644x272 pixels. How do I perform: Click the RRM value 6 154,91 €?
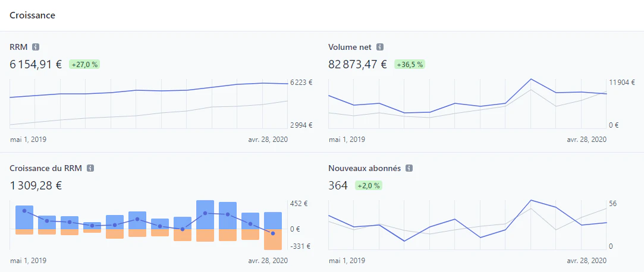(x=36, y=64)
